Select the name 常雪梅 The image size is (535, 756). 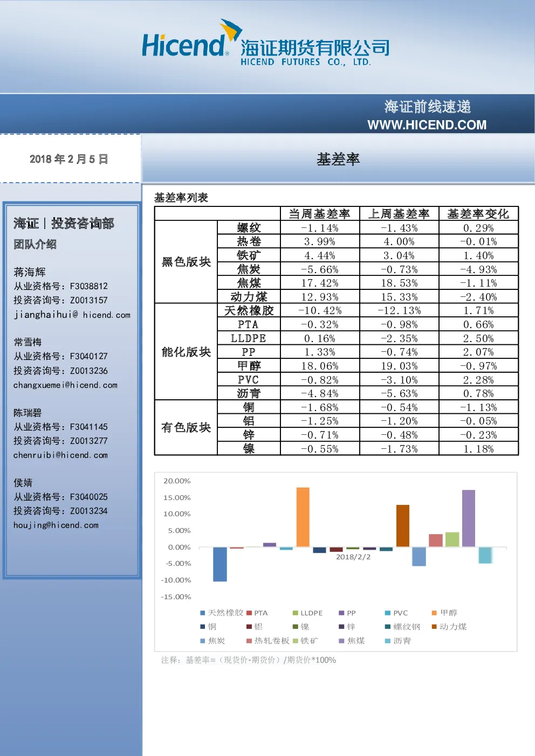28,342
